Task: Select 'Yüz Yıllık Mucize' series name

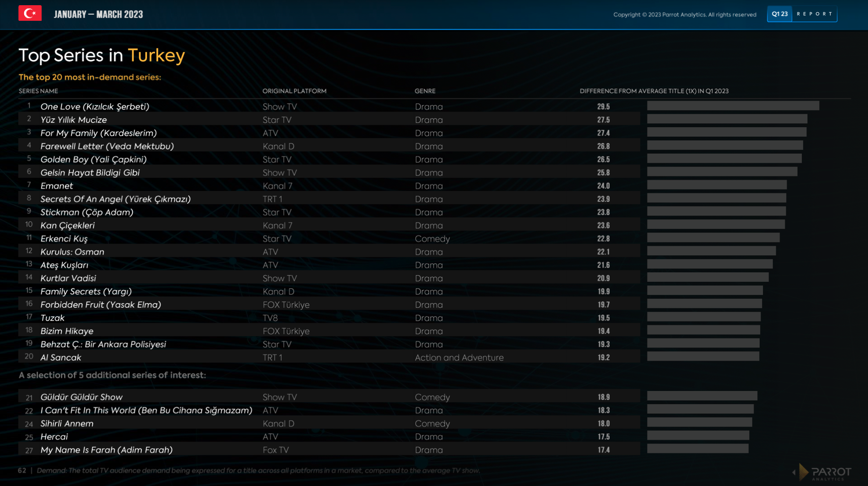Action: coord(74,120)
